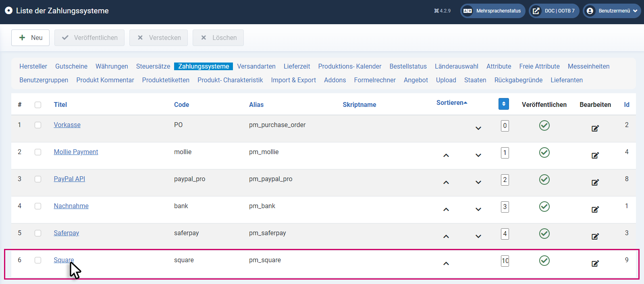644x284 pixels.
Task: Focus the Nachnahme ordering input
Action: tap(505, 207)
